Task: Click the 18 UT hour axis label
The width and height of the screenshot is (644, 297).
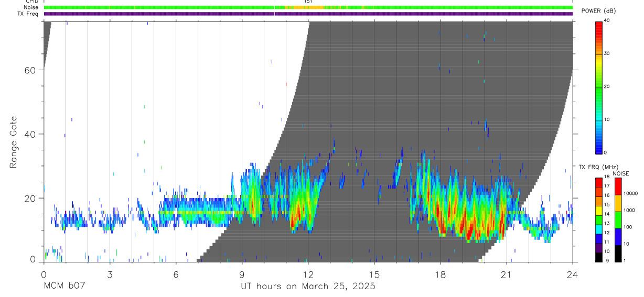Action: pos(441,274)
